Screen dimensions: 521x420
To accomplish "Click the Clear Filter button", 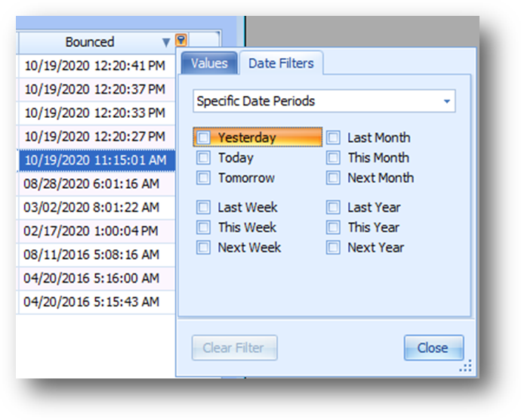I will click(235, 347).
